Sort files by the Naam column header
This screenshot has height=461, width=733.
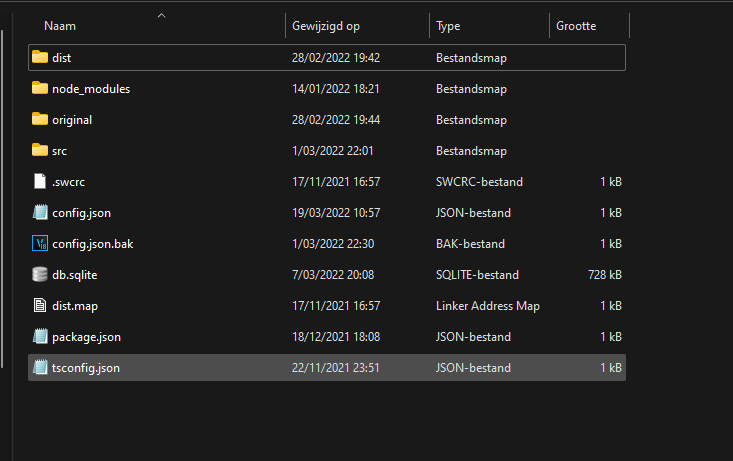coord(60,26)
